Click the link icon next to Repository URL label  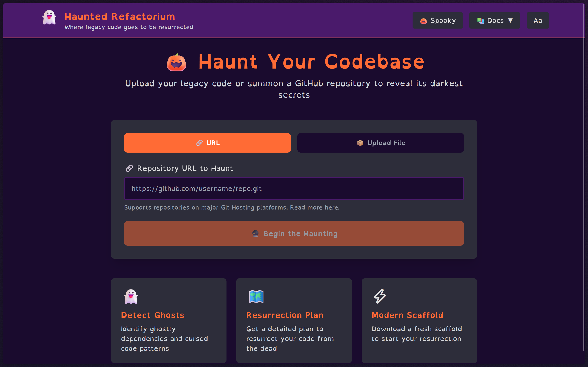click(129, 168)
